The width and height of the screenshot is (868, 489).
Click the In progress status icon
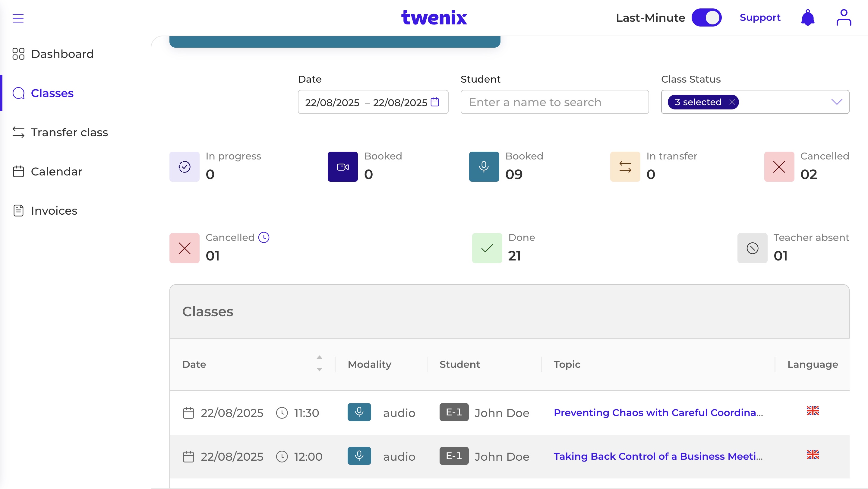(x=184, y=167)
